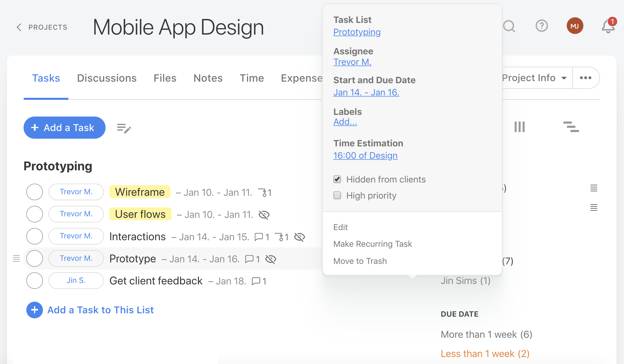Switch to column board view icon
The height and width of the screenshot is (364, 624).
coord(519,127)
